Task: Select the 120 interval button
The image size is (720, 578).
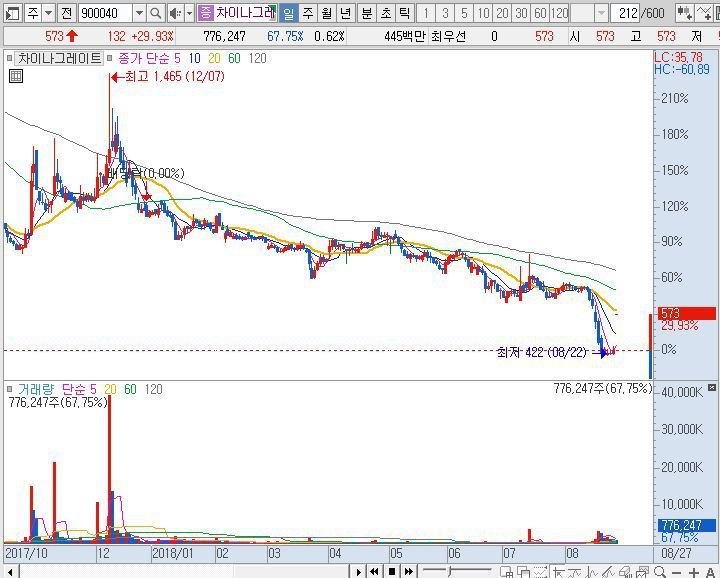Action: 559,13
